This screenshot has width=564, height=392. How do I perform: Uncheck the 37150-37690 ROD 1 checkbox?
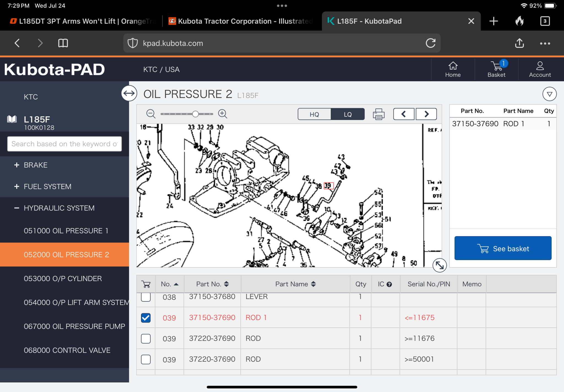[146, 318]
